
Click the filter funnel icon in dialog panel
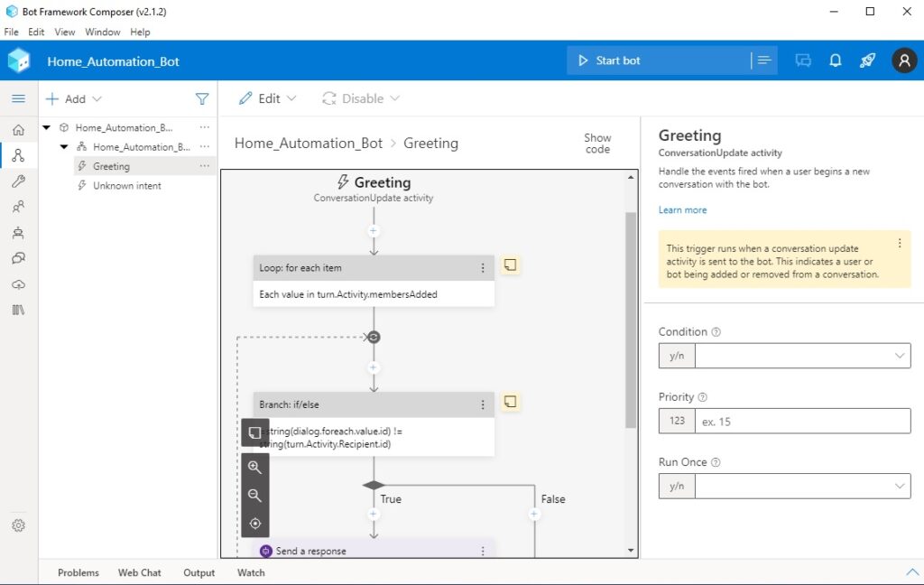[x=202, y=99]
